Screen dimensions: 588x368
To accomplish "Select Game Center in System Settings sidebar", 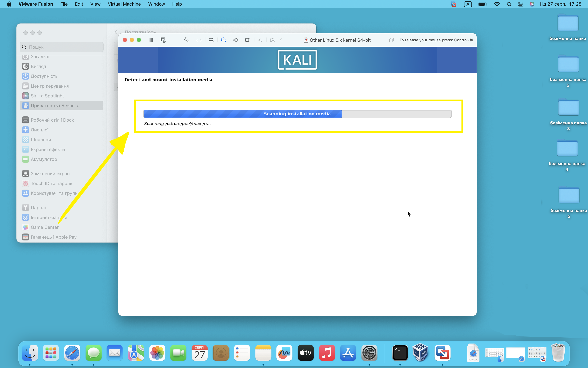I will tap(61, 227).
